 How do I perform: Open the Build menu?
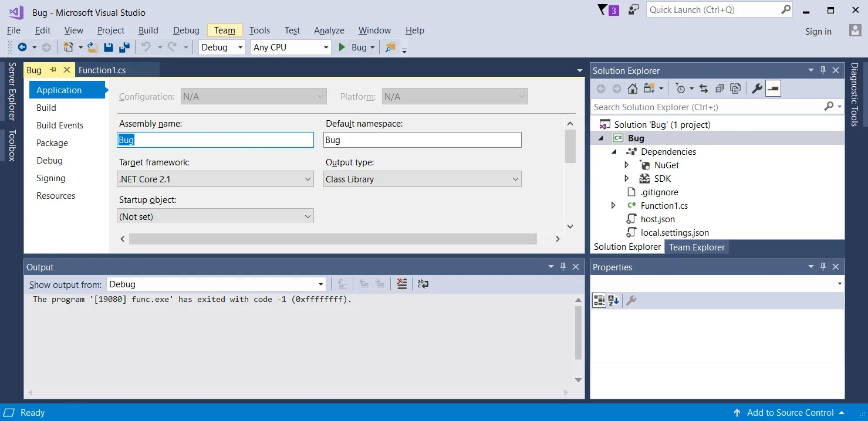click(148, 30)
